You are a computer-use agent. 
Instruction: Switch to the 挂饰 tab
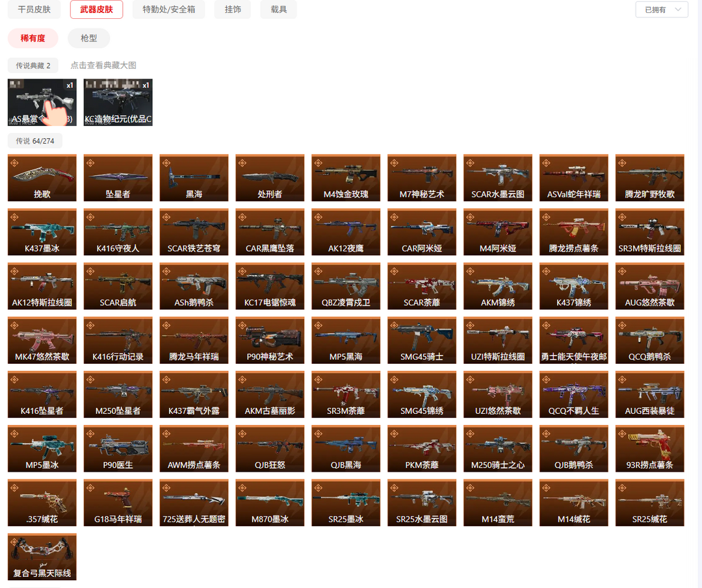coord(233,9)
